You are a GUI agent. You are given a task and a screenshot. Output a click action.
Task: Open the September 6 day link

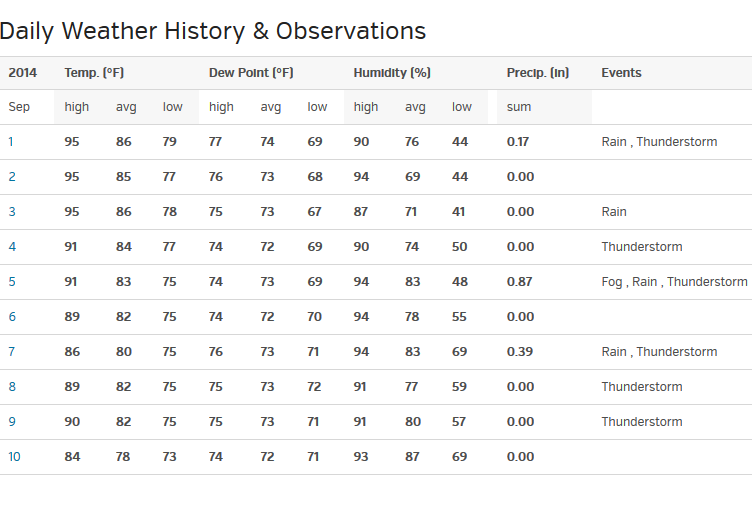coord(12,317)
